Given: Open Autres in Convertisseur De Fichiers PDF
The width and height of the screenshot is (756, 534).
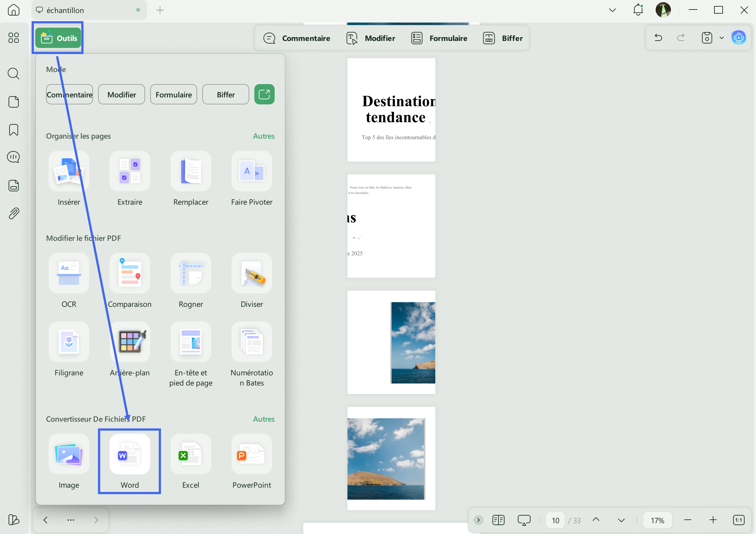Looking at the screenshot, I should [264, 419].
